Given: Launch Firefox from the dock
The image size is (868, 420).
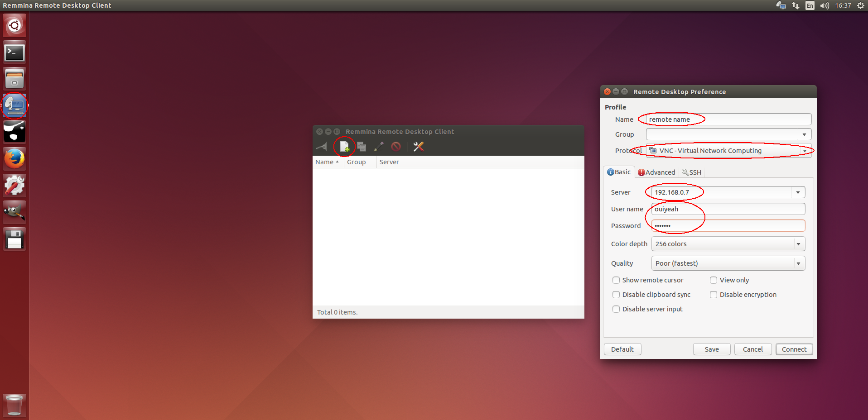Looking at the screenshot, I should (x=14, y=159).
